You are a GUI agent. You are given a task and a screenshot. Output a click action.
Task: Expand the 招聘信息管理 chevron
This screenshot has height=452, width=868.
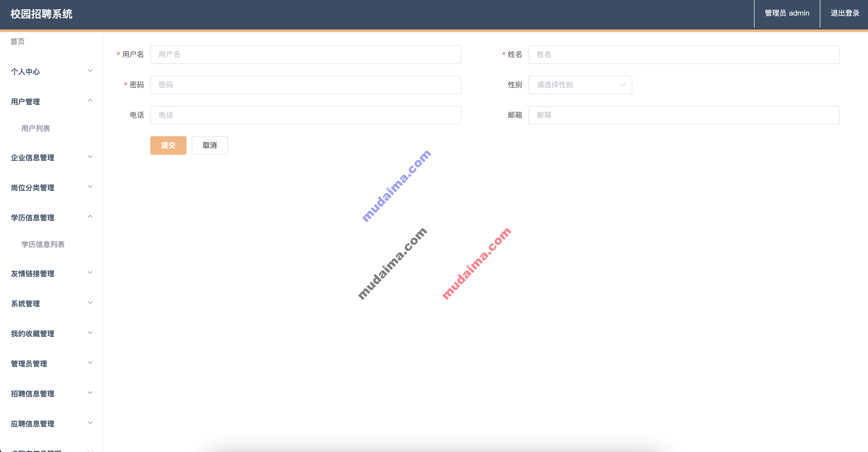[x=90, y=393]
